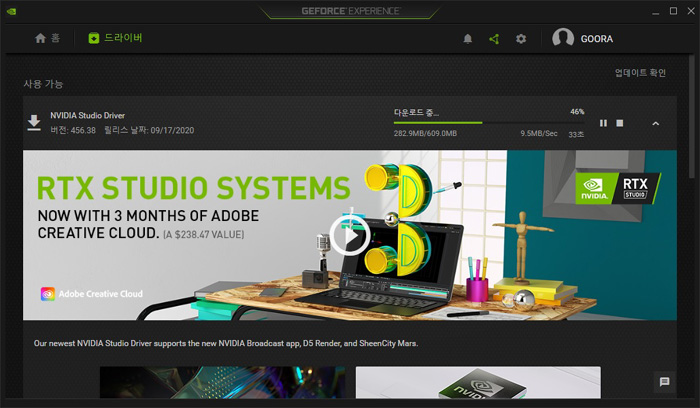Click the download arrow icon

pos(34,123)
